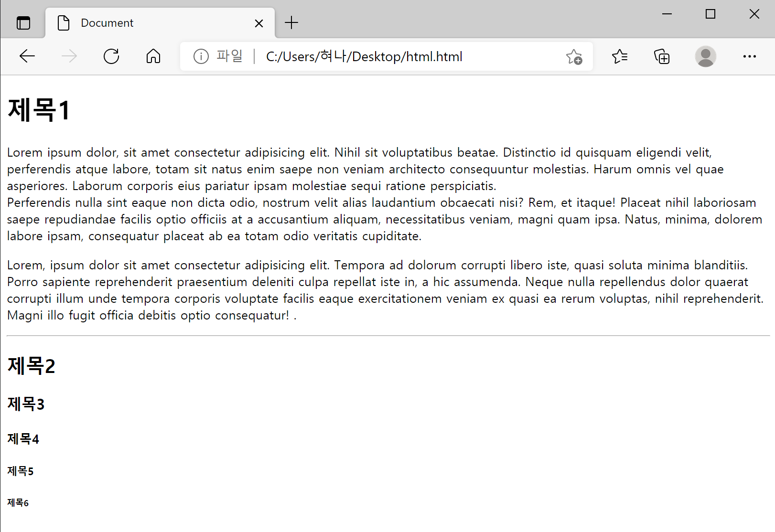The width and height of the screenshot is (775, 532).
Task: Open Settings and more menu
Action: (x=749, y=56)
